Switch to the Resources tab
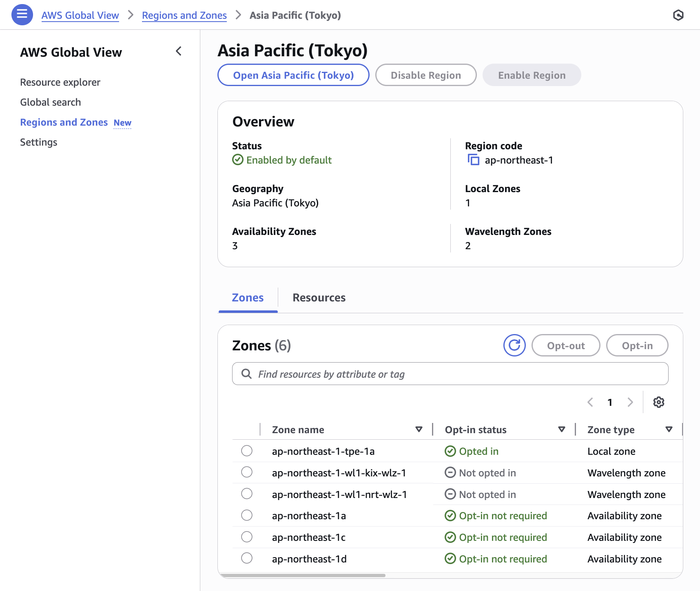 tap(319, 298)
